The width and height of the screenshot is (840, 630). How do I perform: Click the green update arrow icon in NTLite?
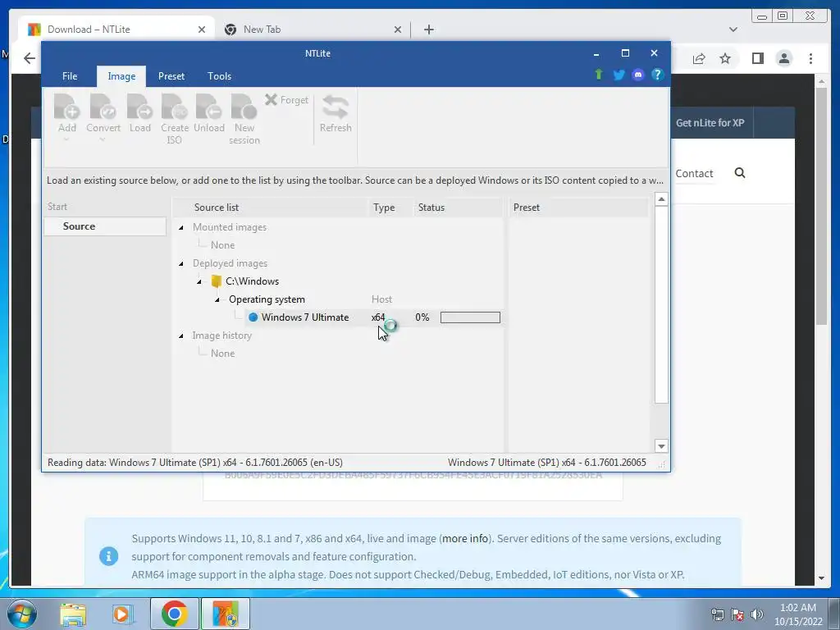pos(599,75)
